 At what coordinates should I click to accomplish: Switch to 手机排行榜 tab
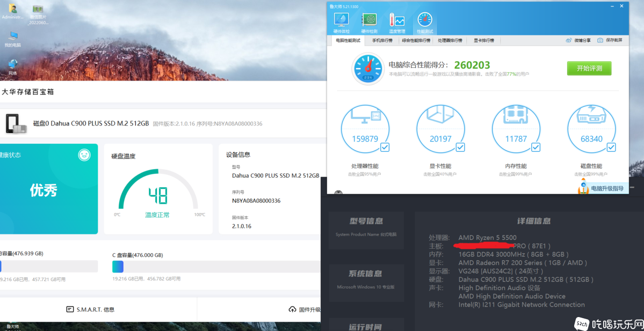(382, 41)
